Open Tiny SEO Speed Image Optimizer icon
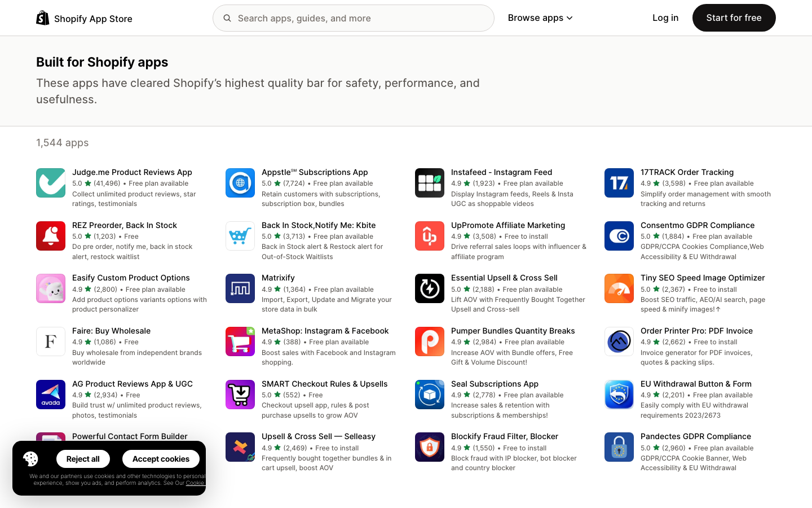This screenshot has width=812, height=508. (x=619, y=288)
